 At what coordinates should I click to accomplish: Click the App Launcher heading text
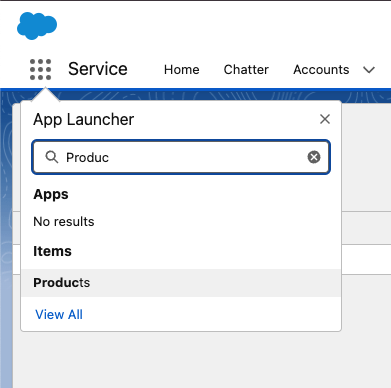[83, 119]
